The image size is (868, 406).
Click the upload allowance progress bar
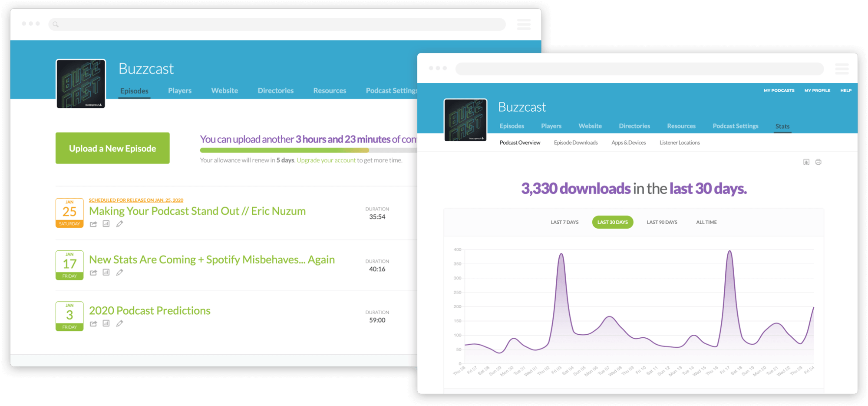(x=308, y=150)
